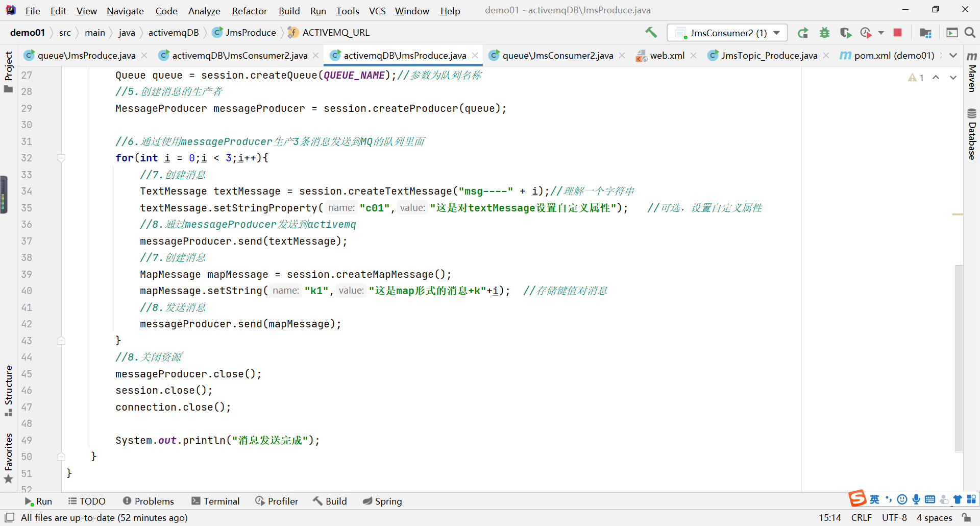The width and height of the screenshot is (980, 526).
Task: Switch to web.xml tab
Action: (x=667, y=55)
